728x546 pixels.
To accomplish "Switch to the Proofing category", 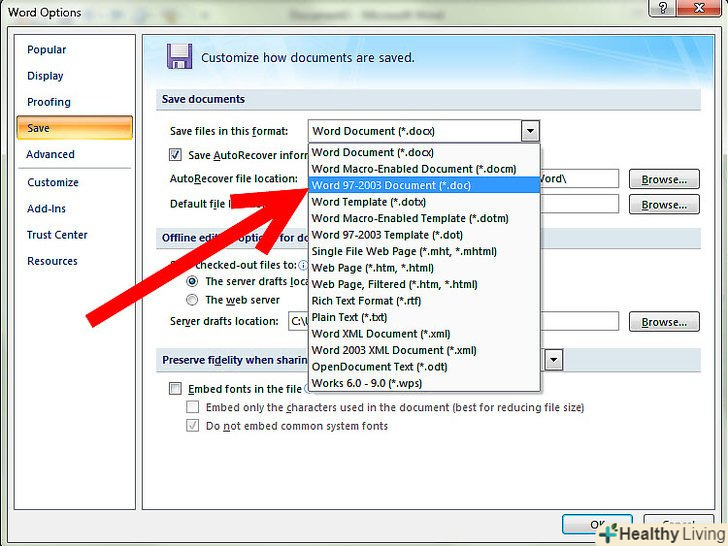I will point(49,102).
